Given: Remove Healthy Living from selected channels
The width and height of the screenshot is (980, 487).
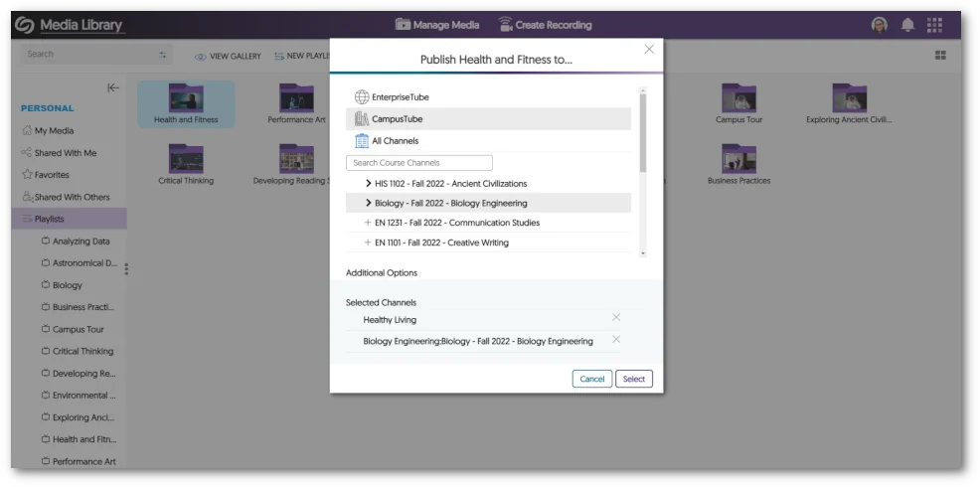Looking at the screenshot, I should [x=616, y=318].
